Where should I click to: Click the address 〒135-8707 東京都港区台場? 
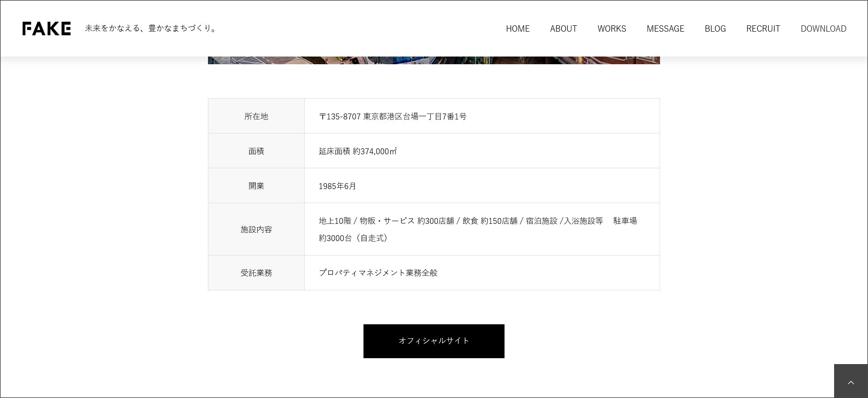(x=392, y=116)
